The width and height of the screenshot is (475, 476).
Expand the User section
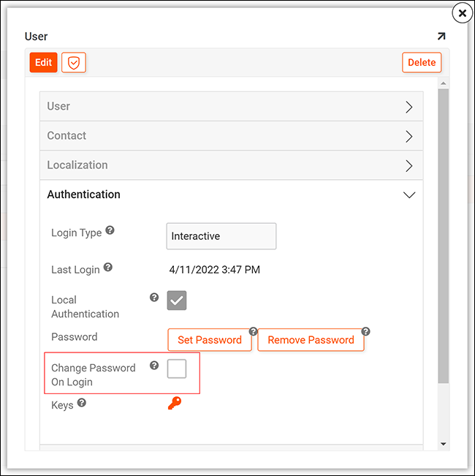231,107
